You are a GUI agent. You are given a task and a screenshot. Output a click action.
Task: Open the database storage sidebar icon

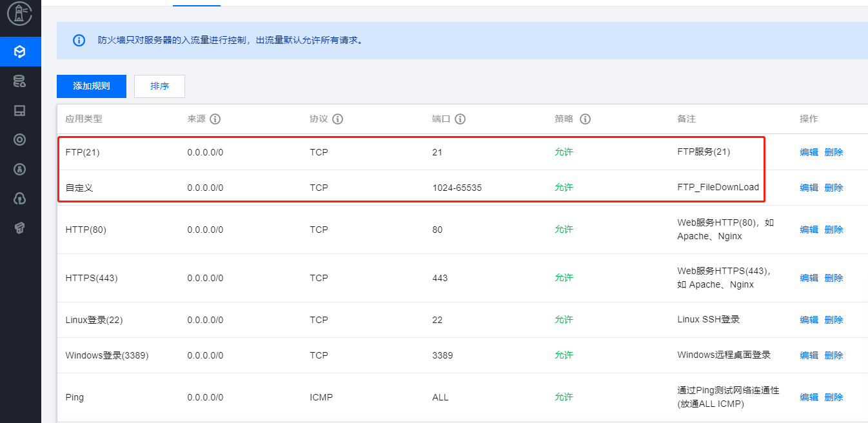(x=20, y=81)
